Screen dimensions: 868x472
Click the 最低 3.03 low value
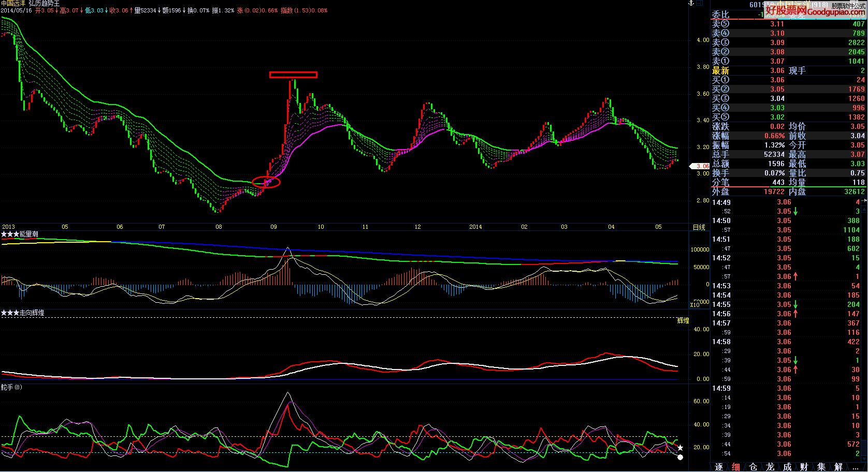coord(857,164)
